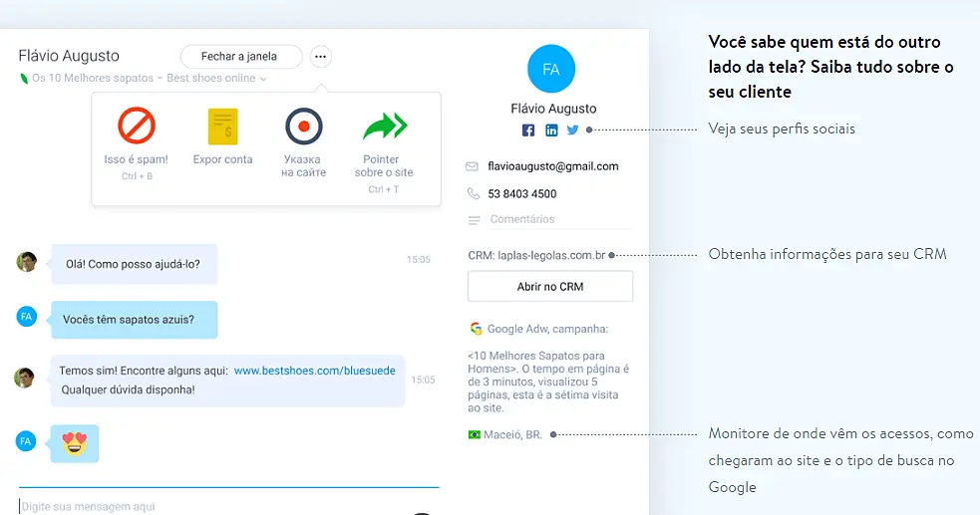Click the phone icon beside 53 8403 4500
Screen dimensions: 980x515
[x=473, y=193]
